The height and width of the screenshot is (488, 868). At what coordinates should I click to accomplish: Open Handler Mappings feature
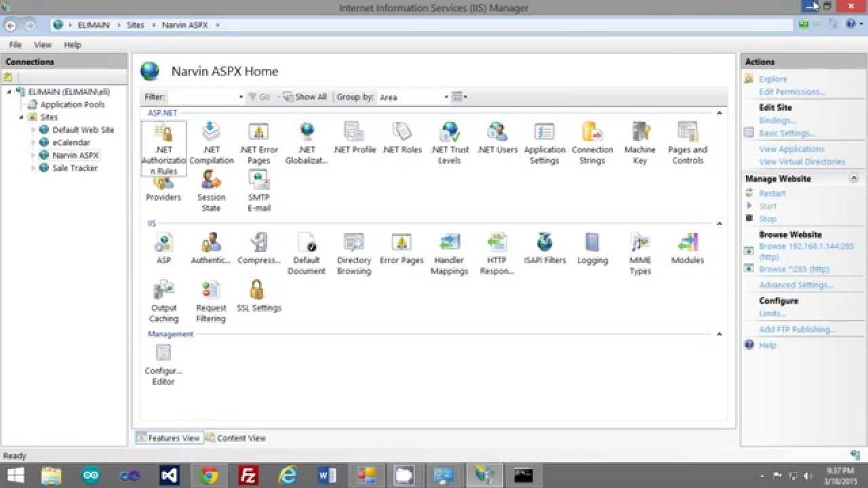(450, 254)
